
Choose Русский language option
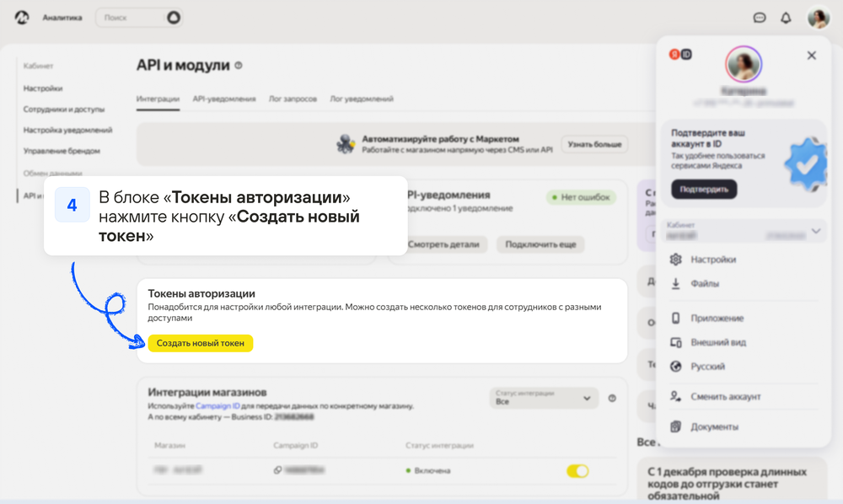pyautogui.click(x=707, y=367)
